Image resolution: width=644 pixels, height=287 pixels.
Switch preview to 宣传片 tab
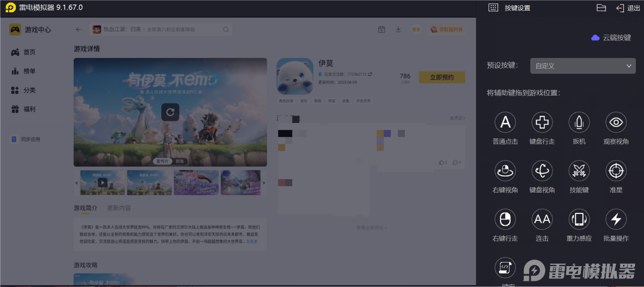tap(163, 161)
